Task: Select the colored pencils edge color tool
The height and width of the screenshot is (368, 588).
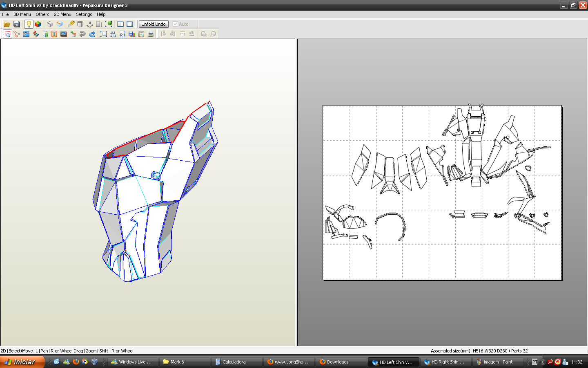Action: (x=36, y=34)
